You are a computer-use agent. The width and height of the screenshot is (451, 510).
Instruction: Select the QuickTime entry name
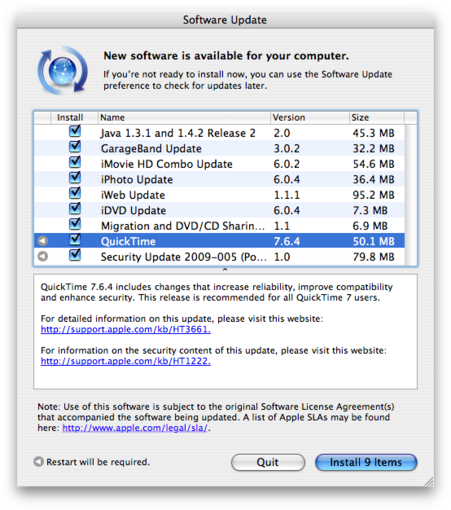point(128,241)
